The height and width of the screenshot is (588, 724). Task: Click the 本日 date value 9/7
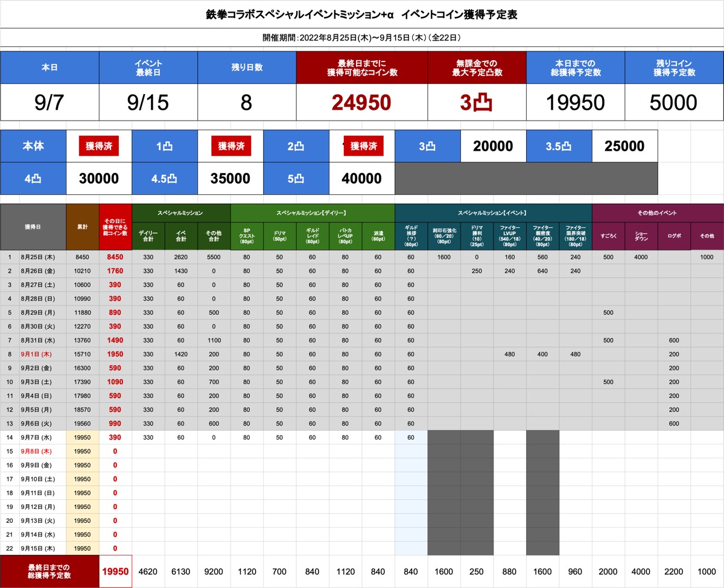tap(49, 103)
